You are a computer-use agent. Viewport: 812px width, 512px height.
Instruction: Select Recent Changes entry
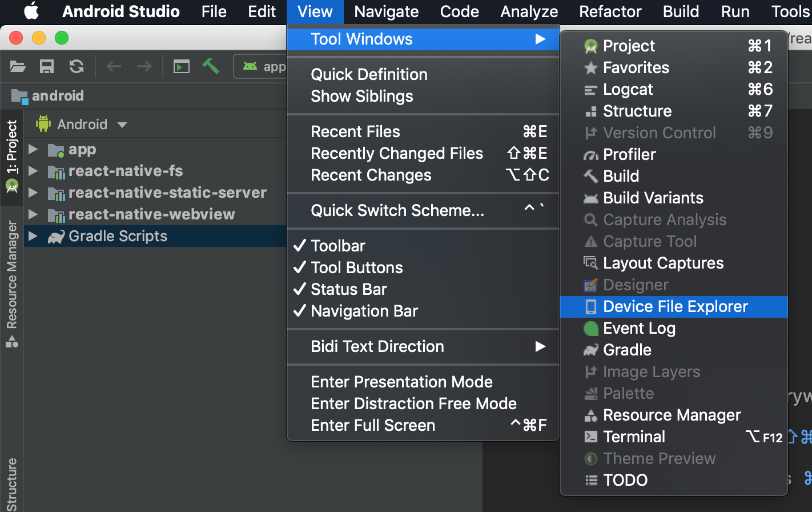pos(423,175)
